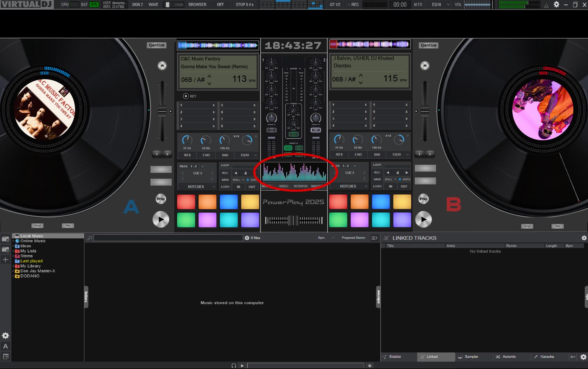Set loop IN point on deck A
This screenshot has width=588, height=369.
point(238,187)
